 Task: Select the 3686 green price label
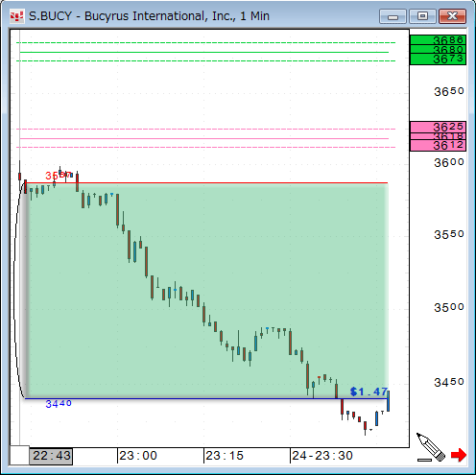tap(438, 40)
